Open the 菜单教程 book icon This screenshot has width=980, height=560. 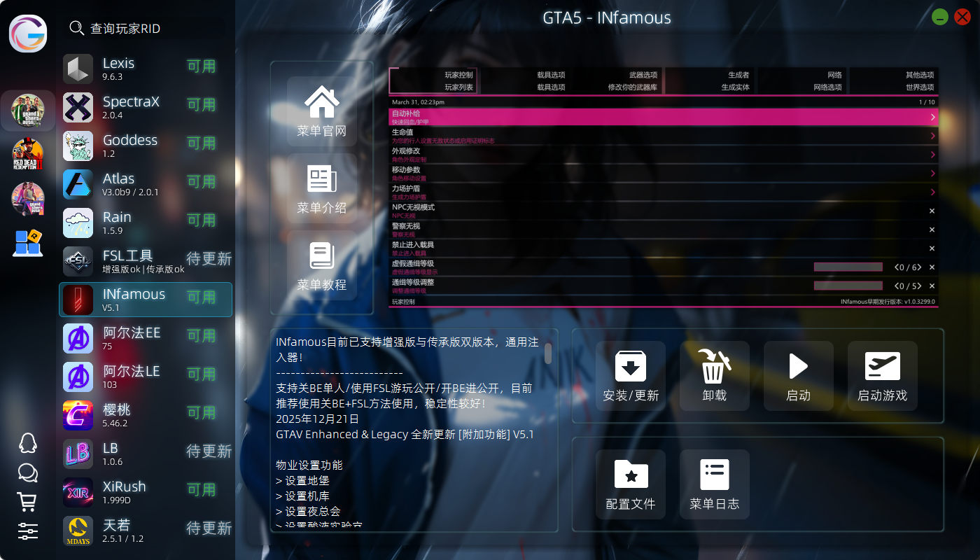[x=321, y=258]
